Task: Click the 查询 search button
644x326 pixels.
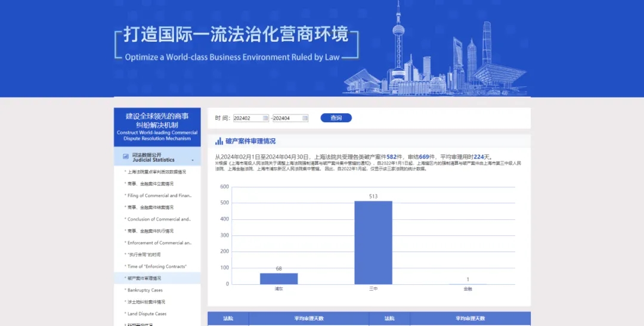Action: (336, 118)
